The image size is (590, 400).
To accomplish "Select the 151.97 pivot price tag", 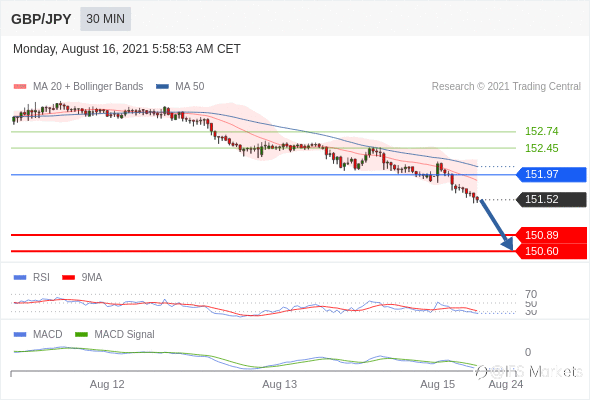I will (x=551, y=174).
